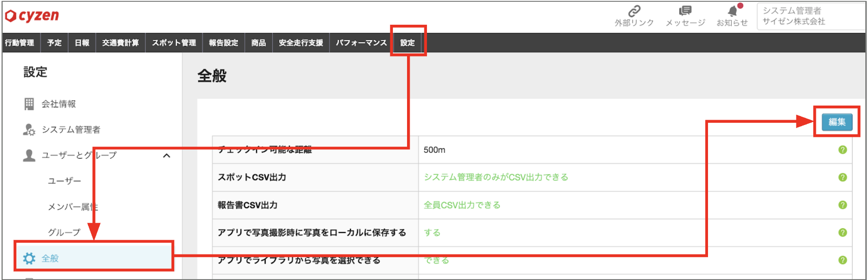Click the 報告書CSV出力 label
868x280 pixels.
(247, 205)
